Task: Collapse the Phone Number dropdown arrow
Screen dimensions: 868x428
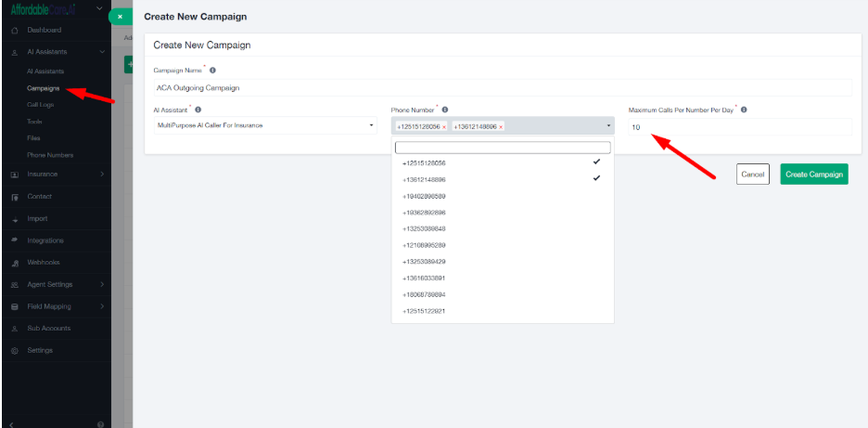Action: click(x=608, y=125)
